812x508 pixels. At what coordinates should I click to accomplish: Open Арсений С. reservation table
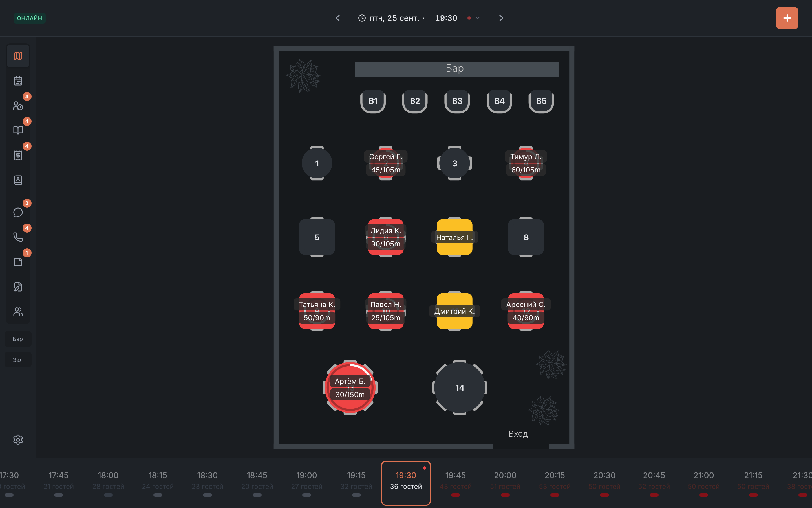pyautogui.click(x=526, y=311)
